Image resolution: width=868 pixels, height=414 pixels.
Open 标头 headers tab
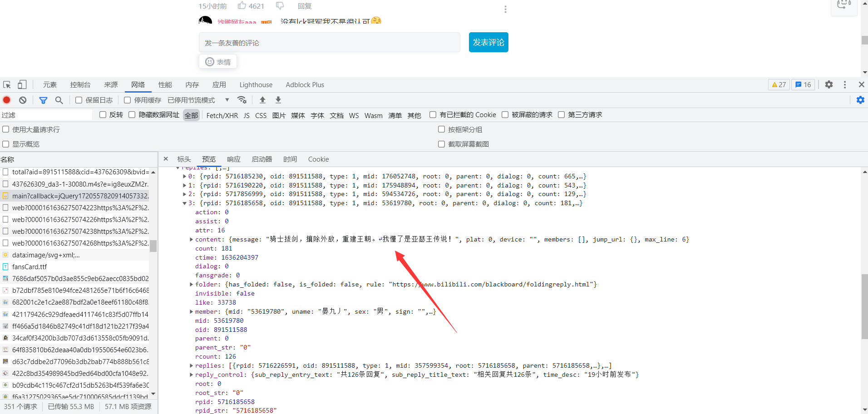tap(184, 159)
